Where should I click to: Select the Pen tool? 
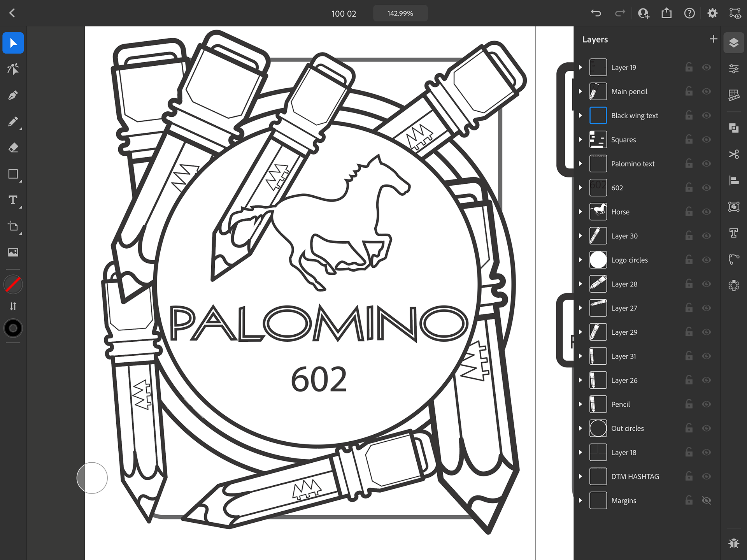coord(13,95)
